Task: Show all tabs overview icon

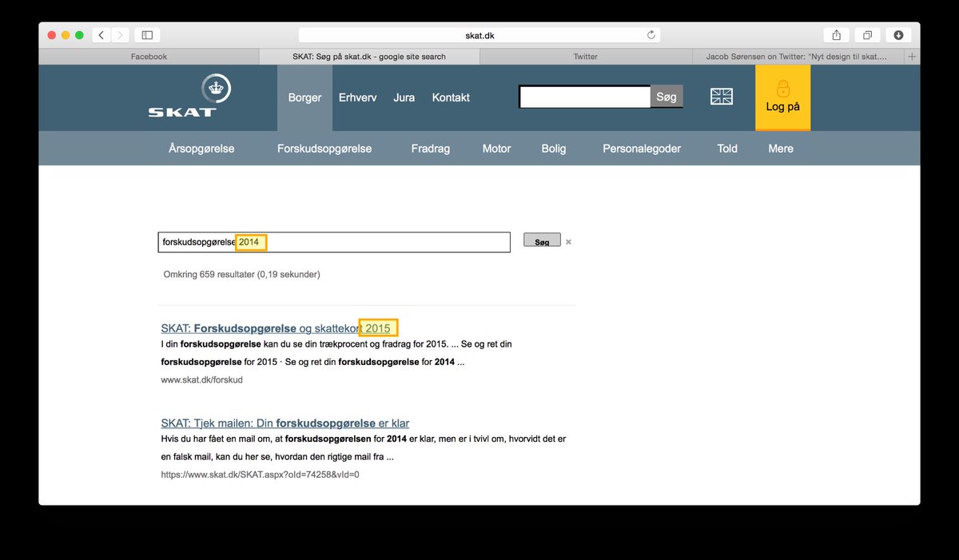Action: coord(867,35)
